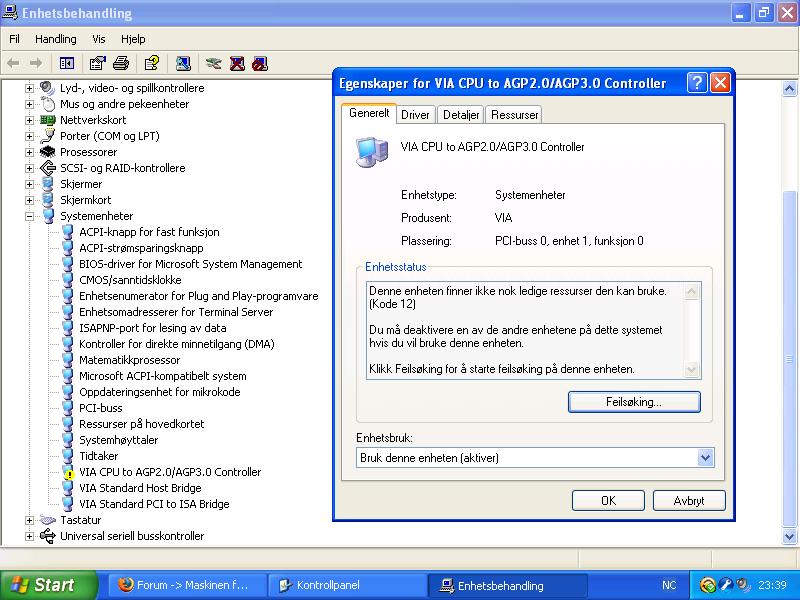Click the disable device toolbar icon
The height and width of the screenshot is (600, 800).
click(260, 63)
